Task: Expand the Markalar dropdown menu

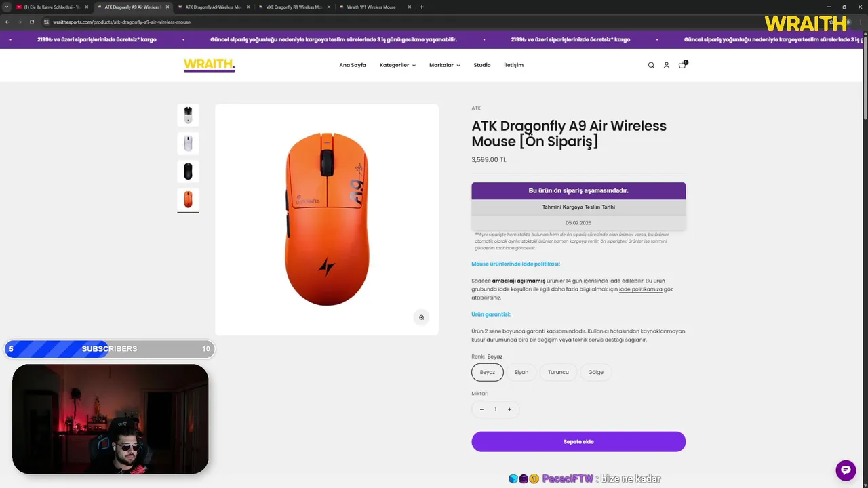Action: tap(444, 65)
